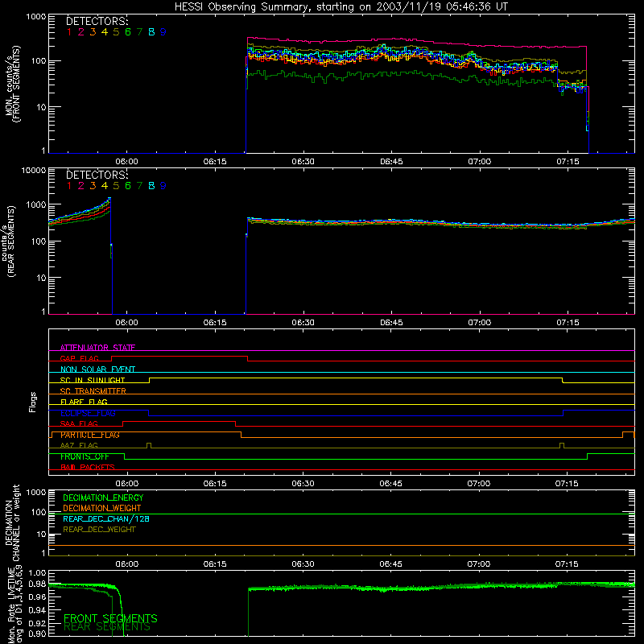Image resolution: width=644 pixels, height=644 pixels.
Task: Click the REAR_DEC_CHAN/128 legend entry
Action: click(x=106, y=519)
